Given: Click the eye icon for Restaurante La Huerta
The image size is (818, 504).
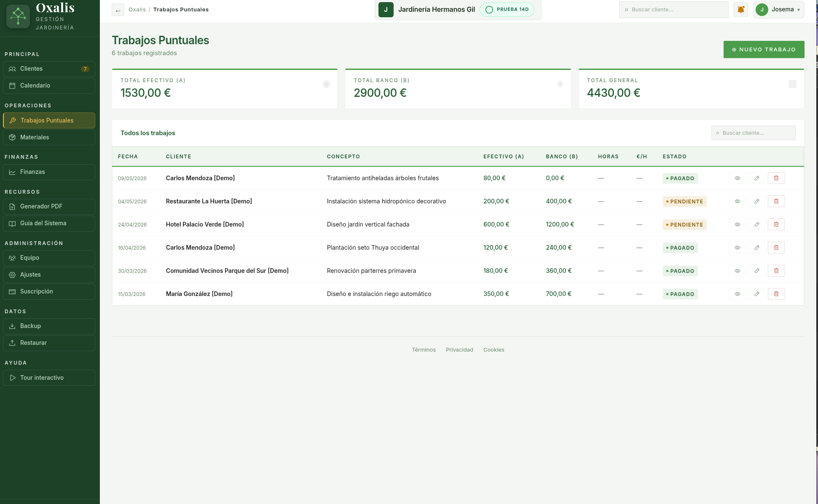Looking at the screenshot, I should [737, 201].
